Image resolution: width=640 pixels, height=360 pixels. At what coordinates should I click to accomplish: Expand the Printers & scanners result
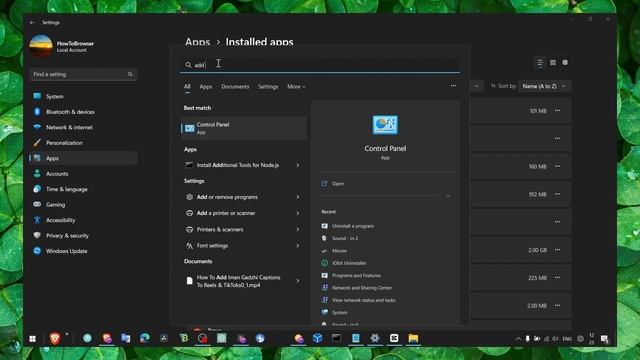click(x=298, y=229)
